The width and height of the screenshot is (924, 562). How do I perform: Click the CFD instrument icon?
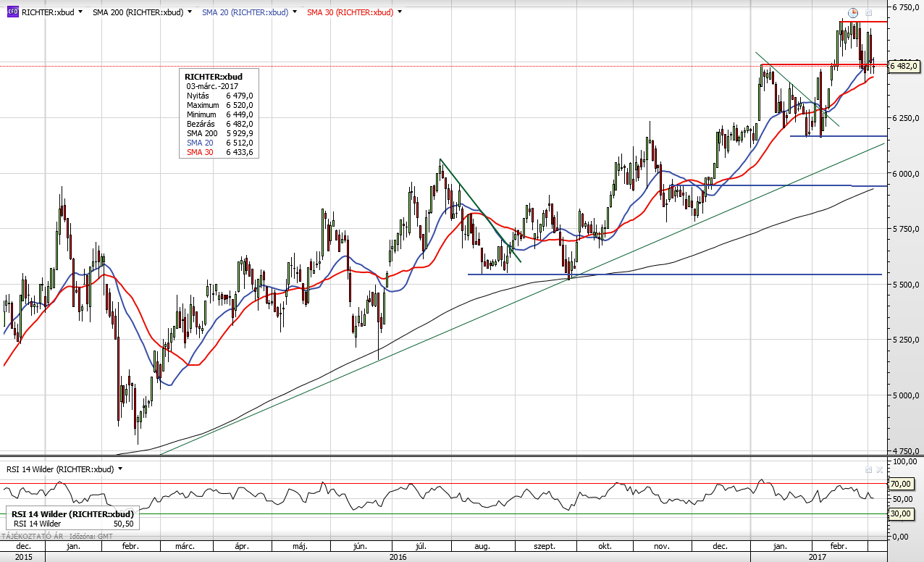point(12,12)
